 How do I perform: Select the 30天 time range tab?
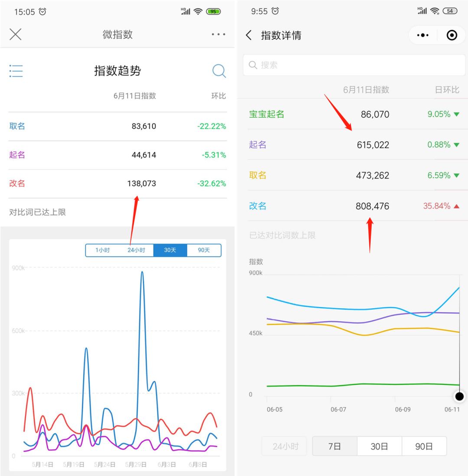pos(170,250)
